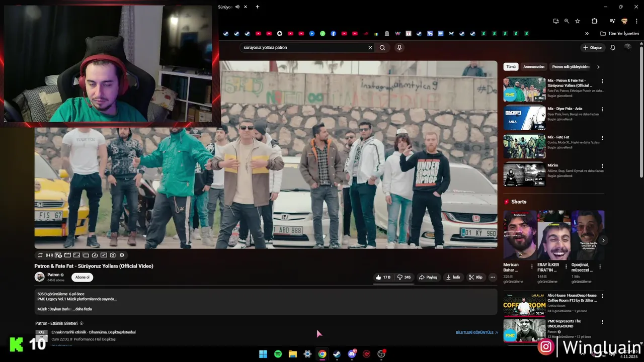Toggle the audio boost waves icon

pyautogui.click(x=49, y=255)
